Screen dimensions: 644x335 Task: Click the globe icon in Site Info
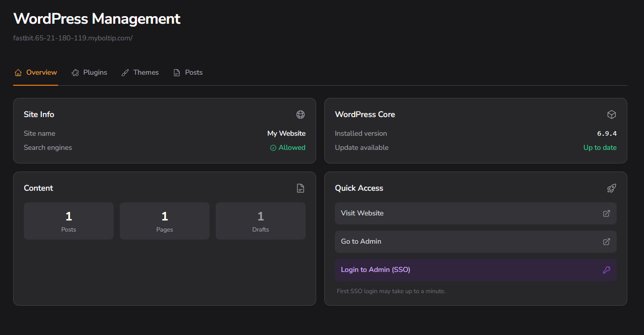point(301,115)
